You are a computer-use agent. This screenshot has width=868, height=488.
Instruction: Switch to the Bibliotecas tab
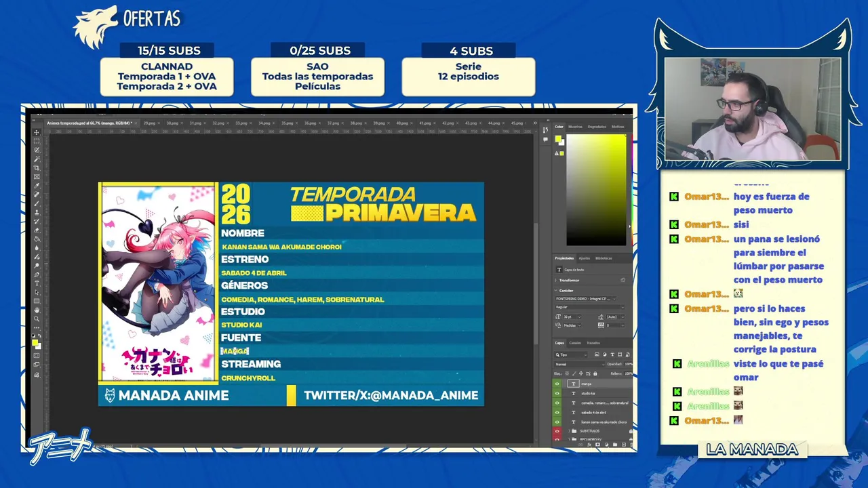604,258
